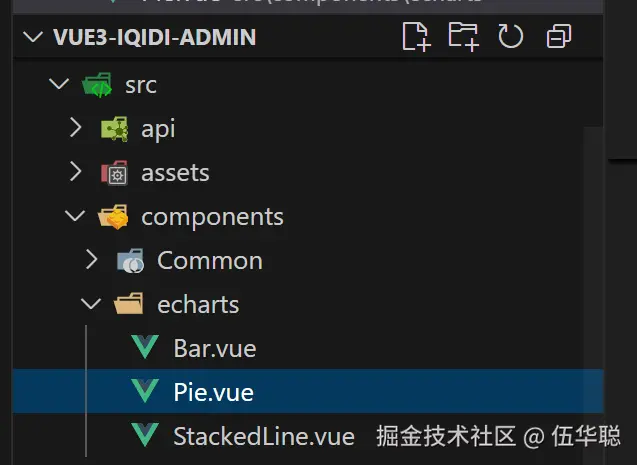The height and width of the screenshot is (465, 637).
Task: Click the assets folder icon
Action: coord(114,173)
